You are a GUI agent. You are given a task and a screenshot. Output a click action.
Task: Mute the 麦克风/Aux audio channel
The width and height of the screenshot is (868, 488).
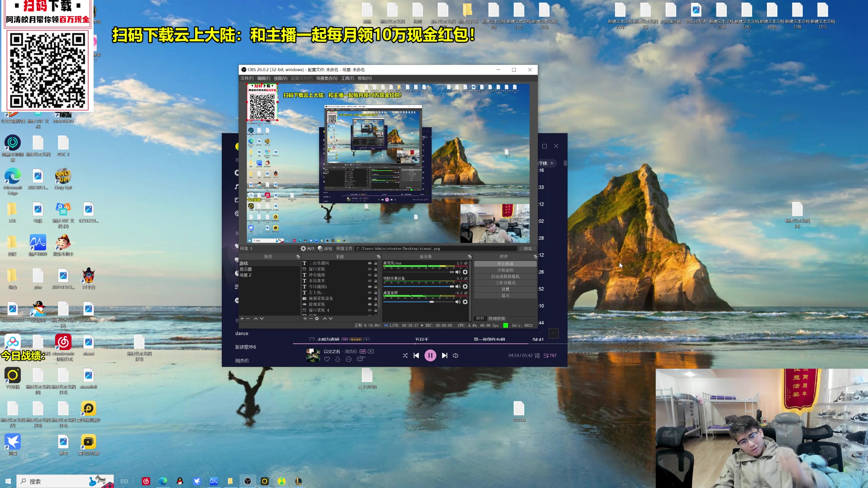(458, 272)
